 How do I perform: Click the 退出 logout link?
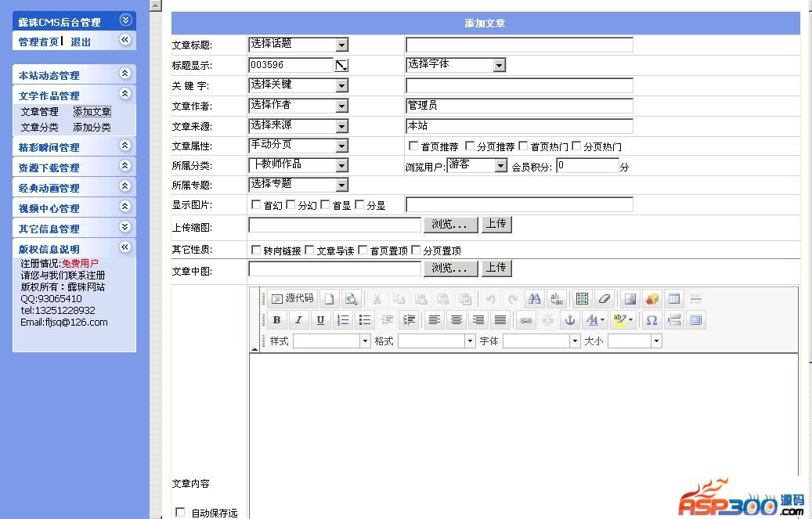81,42
